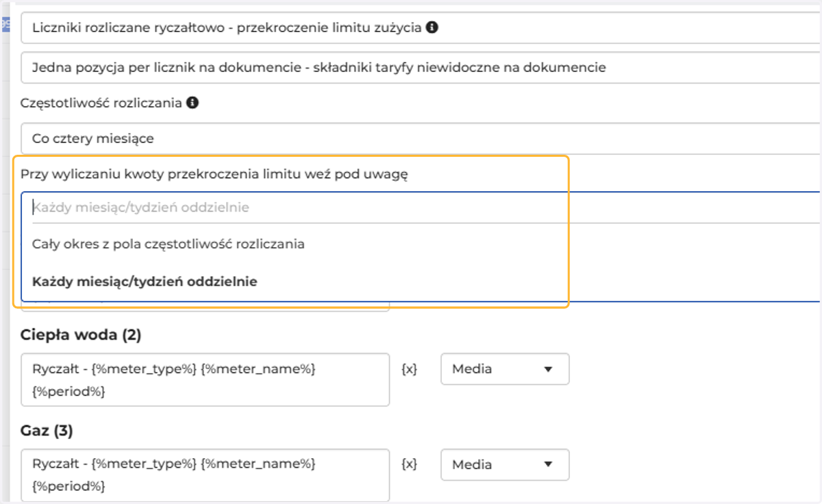Click Częstotliwość rozliczania label text
Screen dimensions: 822x504
[x=101, y=103]
